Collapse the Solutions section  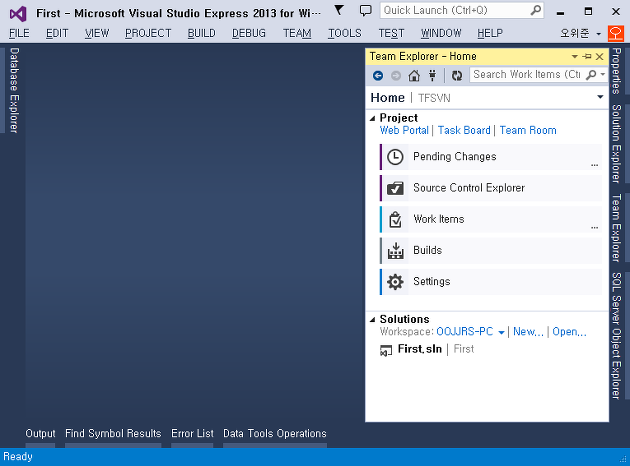click(372, 319)
